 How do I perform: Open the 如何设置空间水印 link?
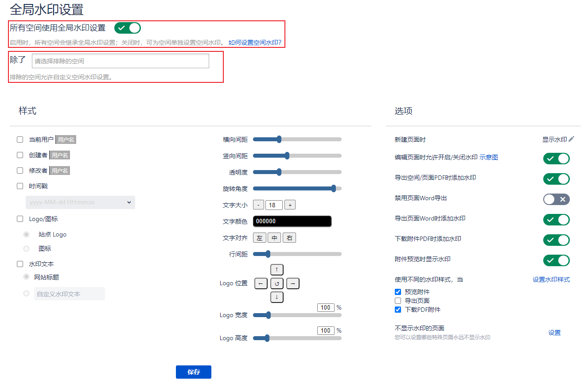(x=255, y=43)
